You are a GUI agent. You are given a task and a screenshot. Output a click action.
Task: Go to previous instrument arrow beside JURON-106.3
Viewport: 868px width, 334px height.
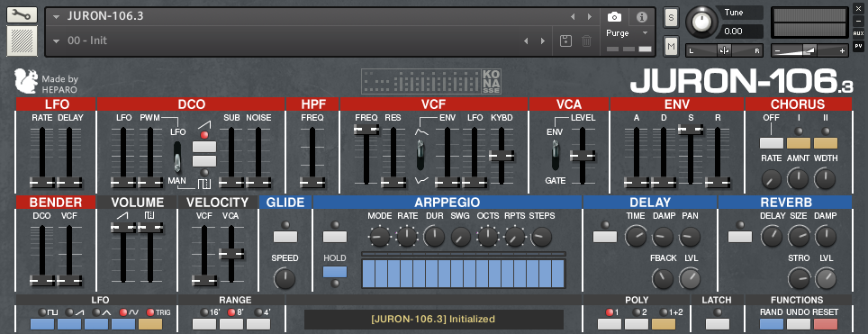(573, 16)
